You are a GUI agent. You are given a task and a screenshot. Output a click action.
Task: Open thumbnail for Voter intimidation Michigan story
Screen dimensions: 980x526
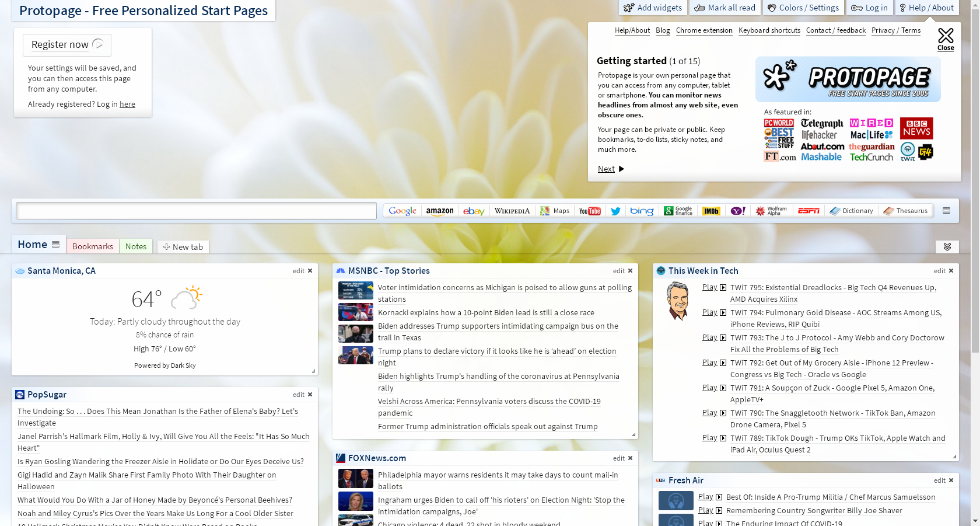356,291
